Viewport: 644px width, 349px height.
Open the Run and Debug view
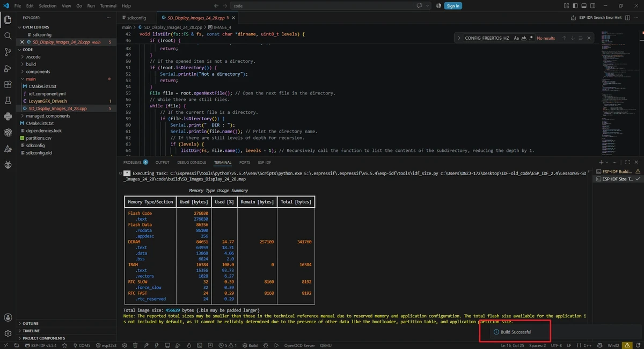tap(8, 68)
